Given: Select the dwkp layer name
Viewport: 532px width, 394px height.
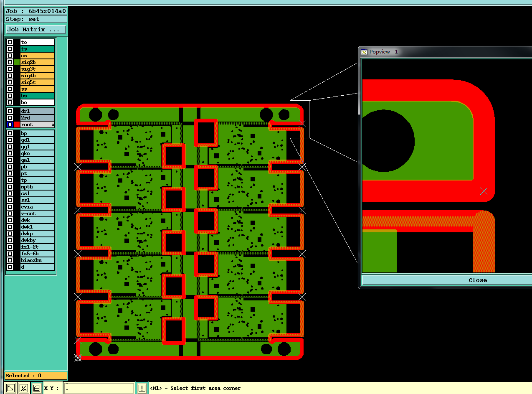Looking at the screenshot, I should pos(38,234).
